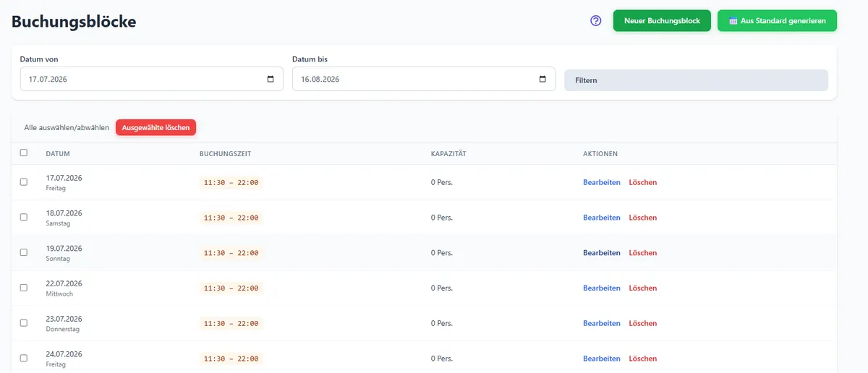Click 0 Pers. capacity in 23.07.2026 row
868x373 pixels.
(442, 323)
